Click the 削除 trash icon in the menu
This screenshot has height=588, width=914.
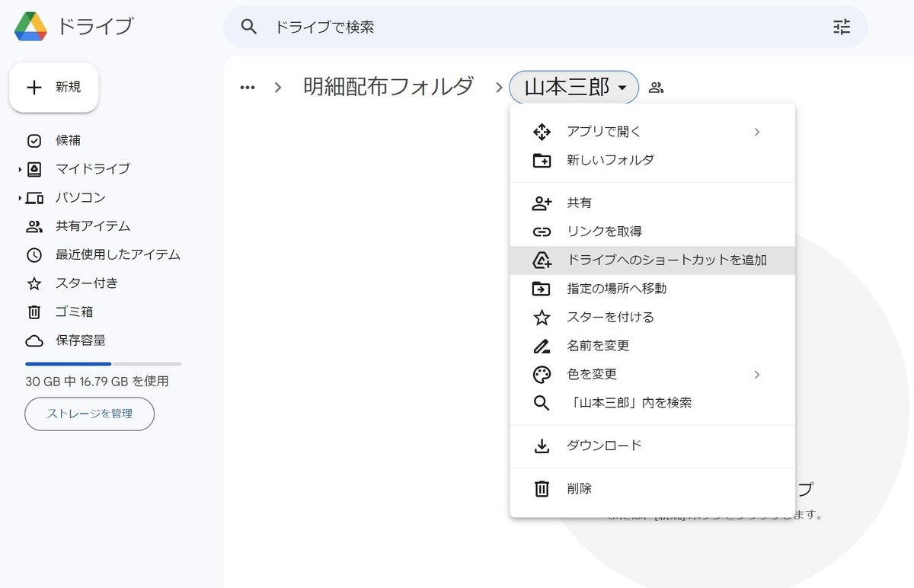(542, 489)
